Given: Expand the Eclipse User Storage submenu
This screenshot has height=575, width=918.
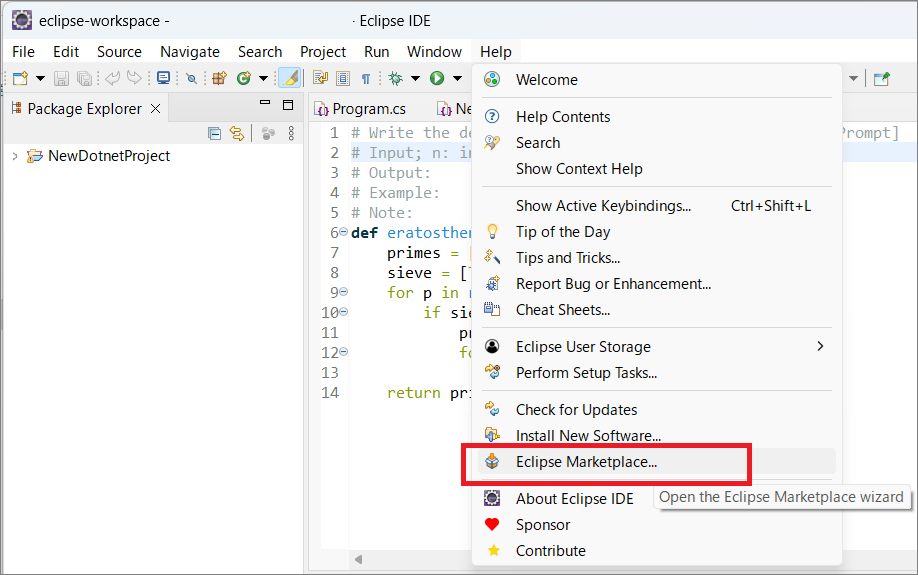Looking at the screenshot, I should (820, 346).
